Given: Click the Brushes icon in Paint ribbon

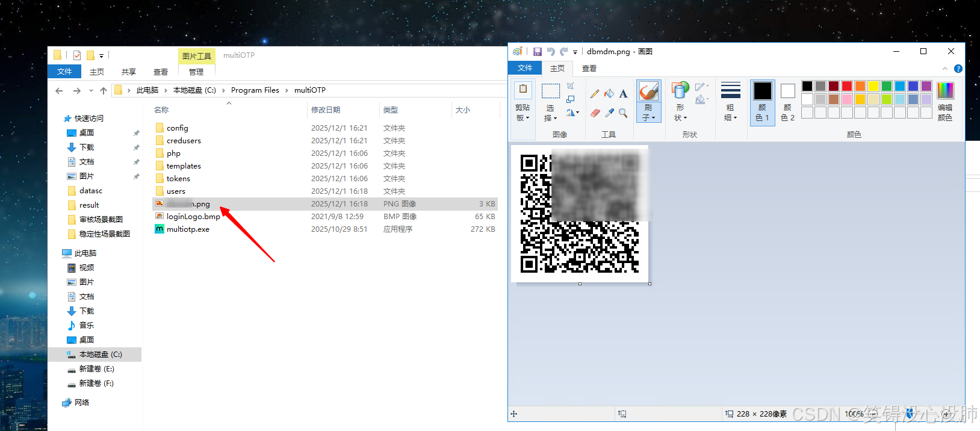Looking at the screenshot, I should tap(648, 91).
